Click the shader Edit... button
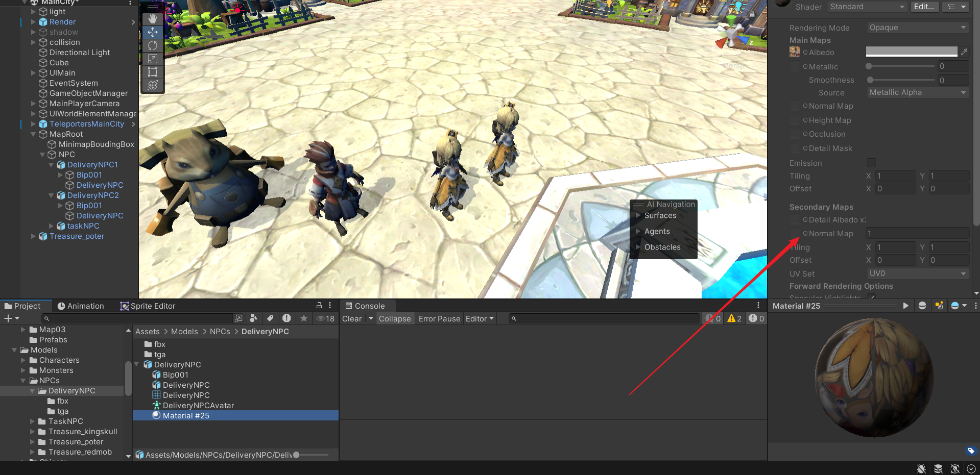This screenshot has height=475, width=980. [924, 7]
